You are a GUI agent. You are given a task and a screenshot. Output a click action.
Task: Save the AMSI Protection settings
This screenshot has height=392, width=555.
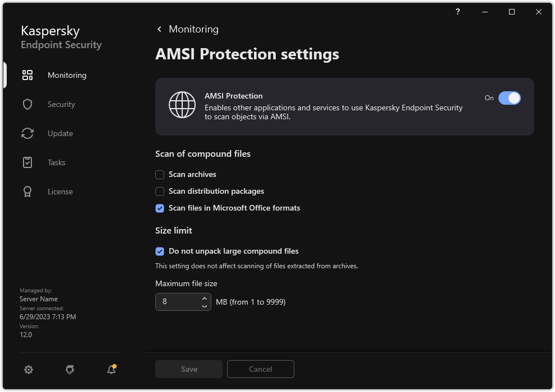pyautogui.click(x=188, y=369)
